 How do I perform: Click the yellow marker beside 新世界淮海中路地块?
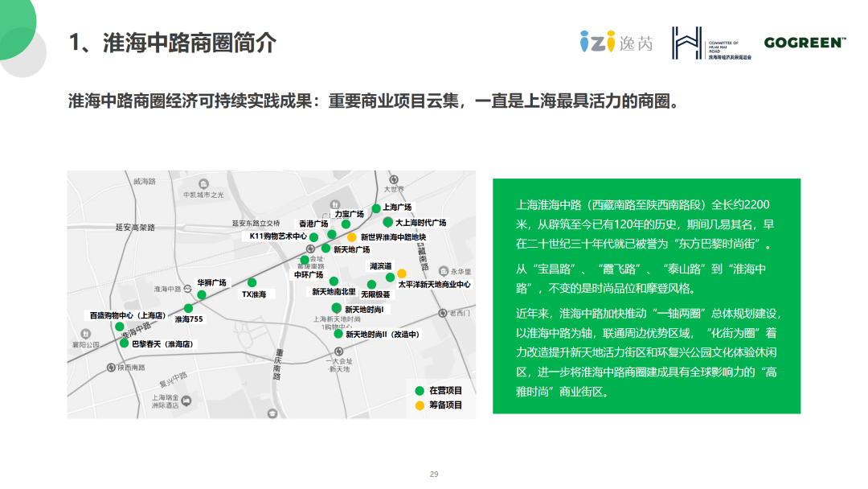[x=351, y=237]
